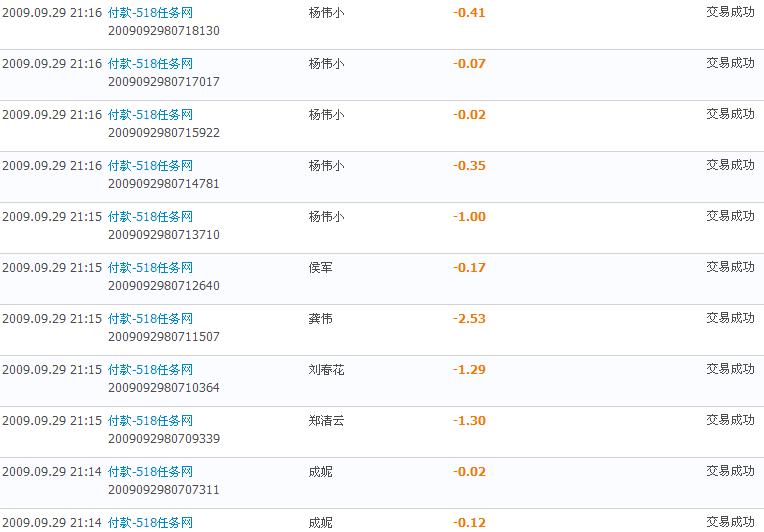The height and width of the screenshot is (532, 764).
Task: Select the payee name 侯军
Action: click(320, 268)
